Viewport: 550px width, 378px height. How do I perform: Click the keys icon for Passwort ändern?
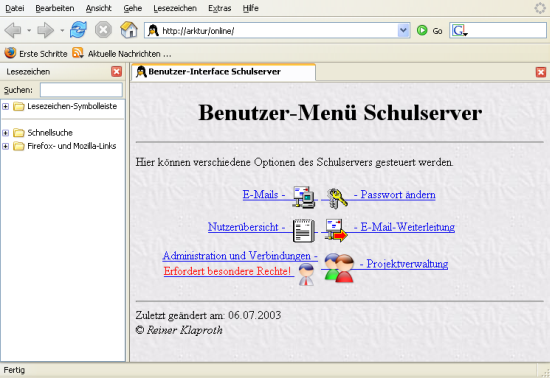336,198
